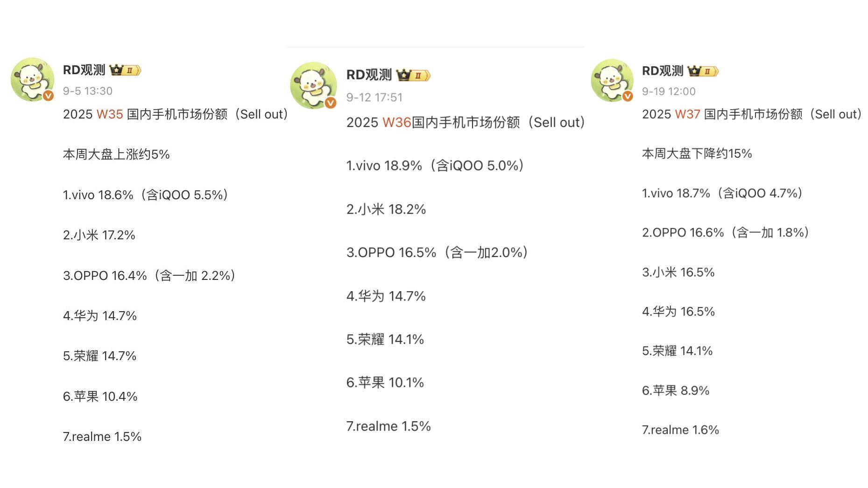The width and height of the screenshot is (868, 488).
Task: Open RD观测 profile from the 9-19 post
Action: 663,71
